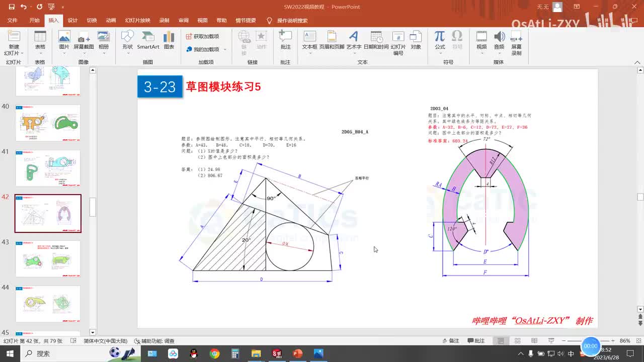Open Photo Album (相册) tool

click(x=103, y=37)
